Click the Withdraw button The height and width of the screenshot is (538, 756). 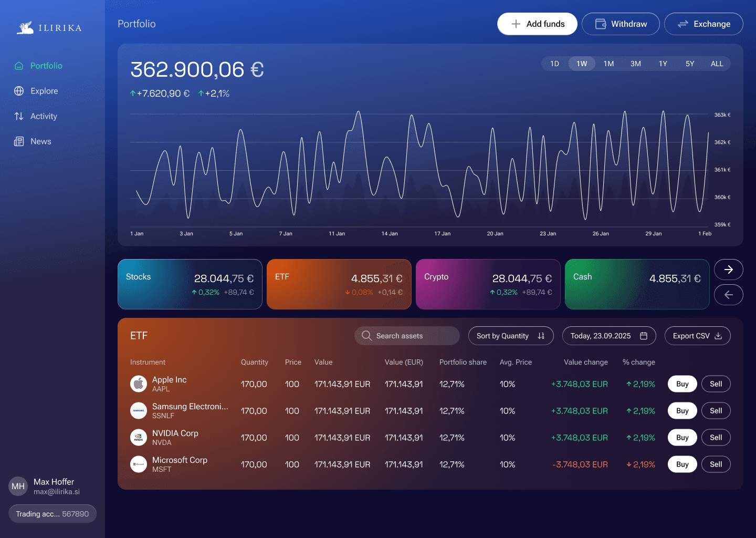[621, 24]
